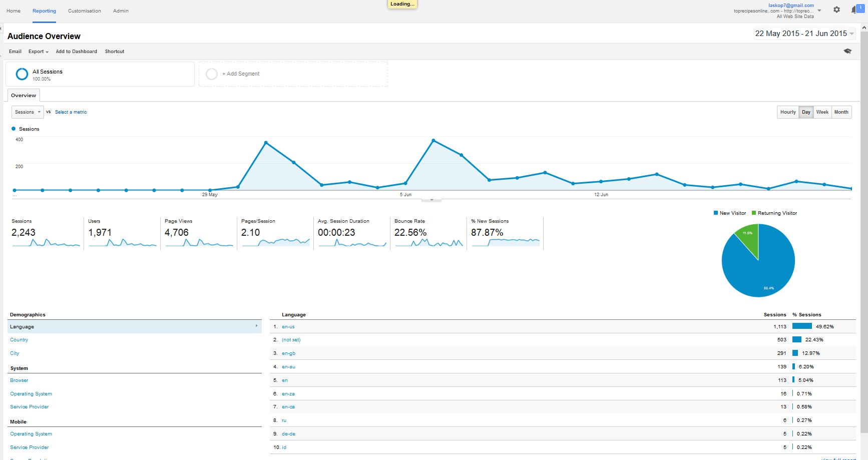Click the 2,243 Sessions value

[24, 232]
